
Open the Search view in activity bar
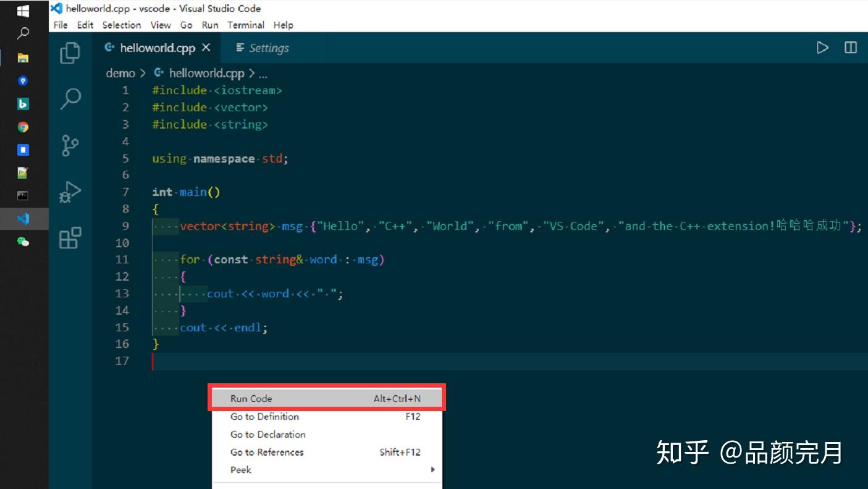tap(70, 98)
